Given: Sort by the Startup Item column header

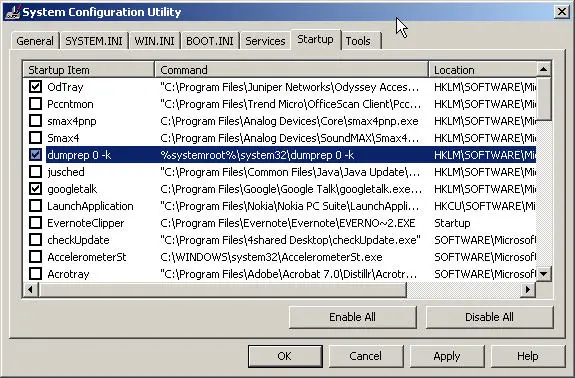Looking at the screenshot, I should [x=88, y=70].
